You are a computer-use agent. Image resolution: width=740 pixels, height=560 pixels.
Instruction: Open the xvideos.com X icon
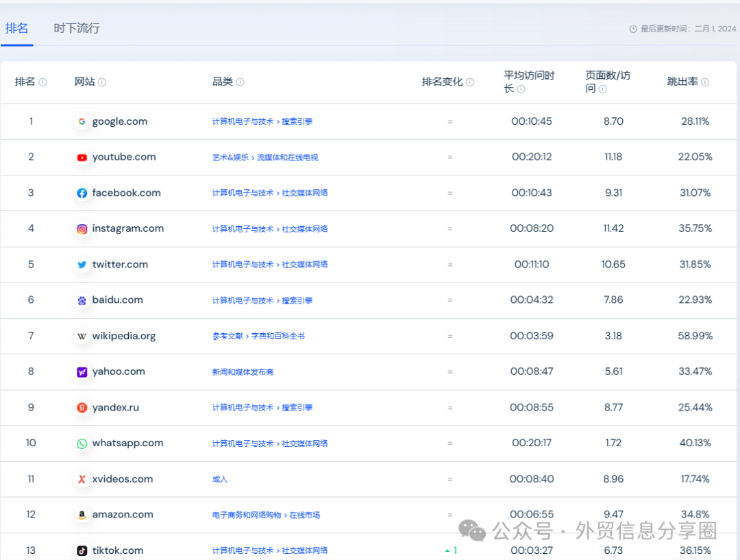pos(82,479)
